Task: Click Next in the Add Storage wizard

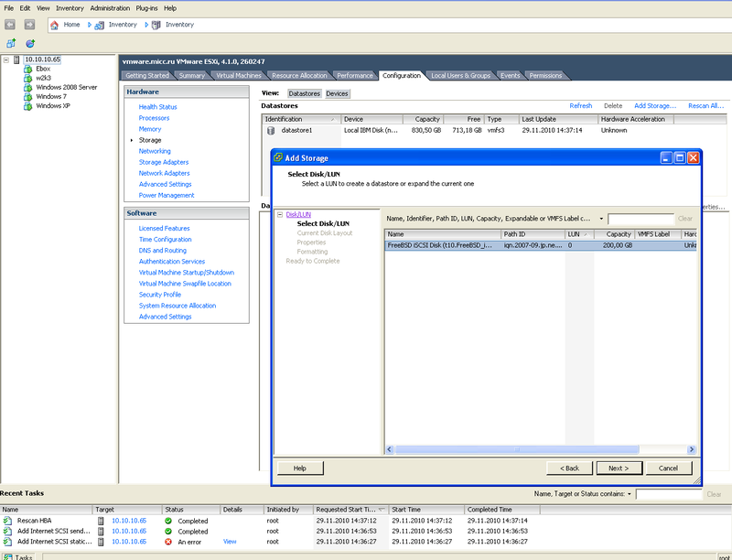Action: (x=619, y=468)
